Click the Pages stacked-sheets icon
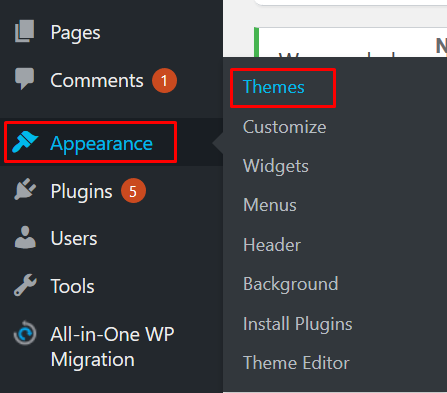The image size is (447, 393). (25, 31)
